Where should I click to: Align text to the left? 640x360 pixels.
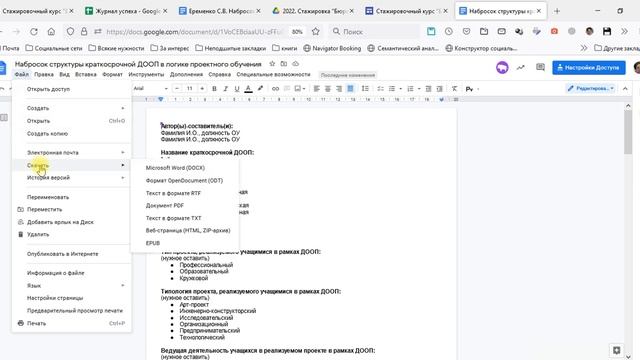click(x=316, y=89)
